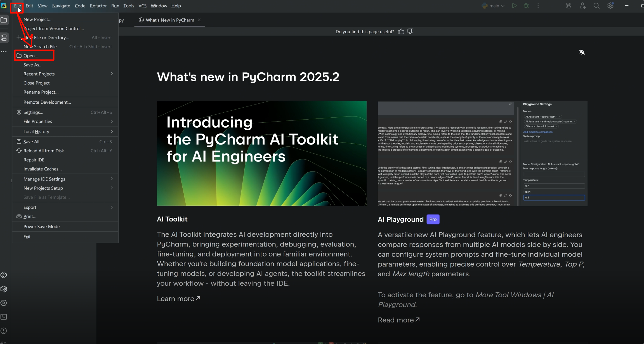The image size is (644, 344).
Task: Expand the Recent Projects submenu
Action: [65, 74]
